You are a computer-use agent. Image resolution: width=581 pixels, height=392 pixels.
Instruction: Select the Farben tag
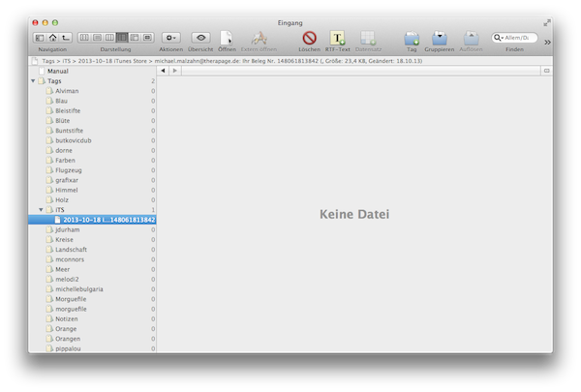click(x=92, y=161)
